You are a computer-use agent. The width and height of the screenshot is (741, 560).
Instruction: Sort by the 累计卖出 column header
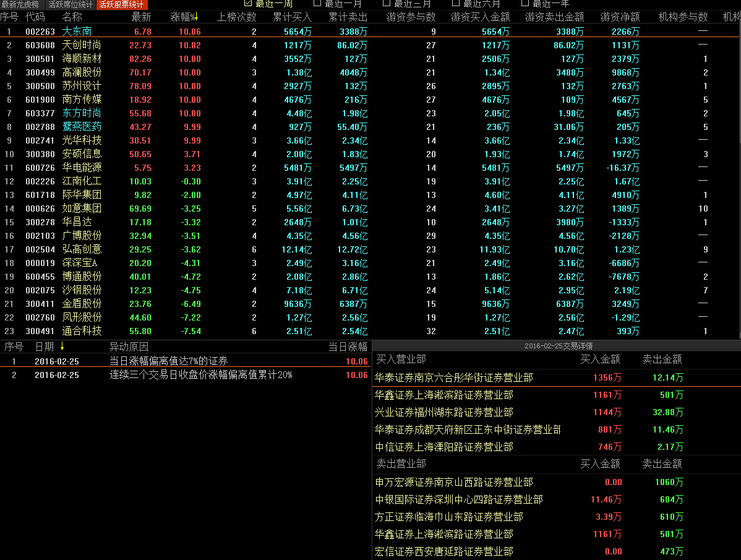(x=348, y=17)
